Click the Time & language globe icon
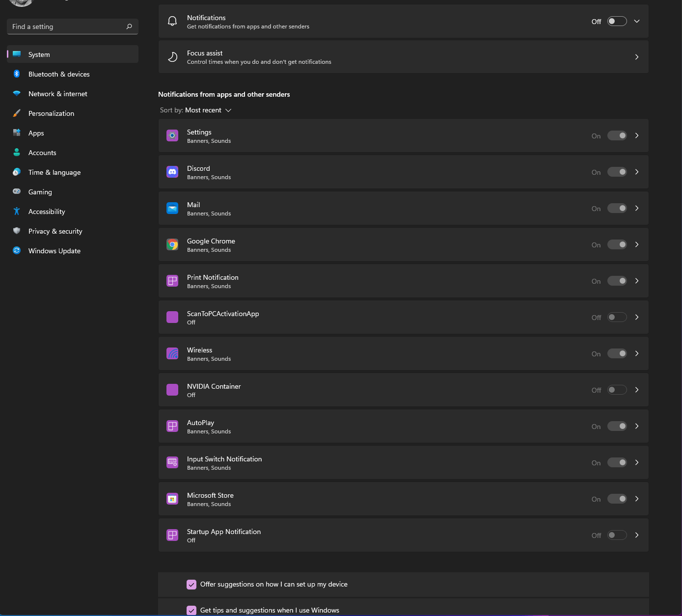This screenshot has width=682, height=616. [17, 172]
